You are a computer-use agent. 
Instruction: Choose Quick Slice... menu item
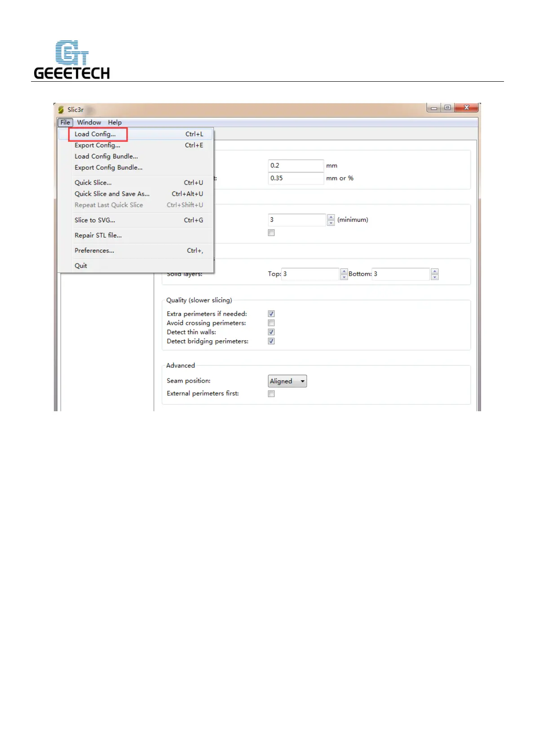[x=136, y=183]
